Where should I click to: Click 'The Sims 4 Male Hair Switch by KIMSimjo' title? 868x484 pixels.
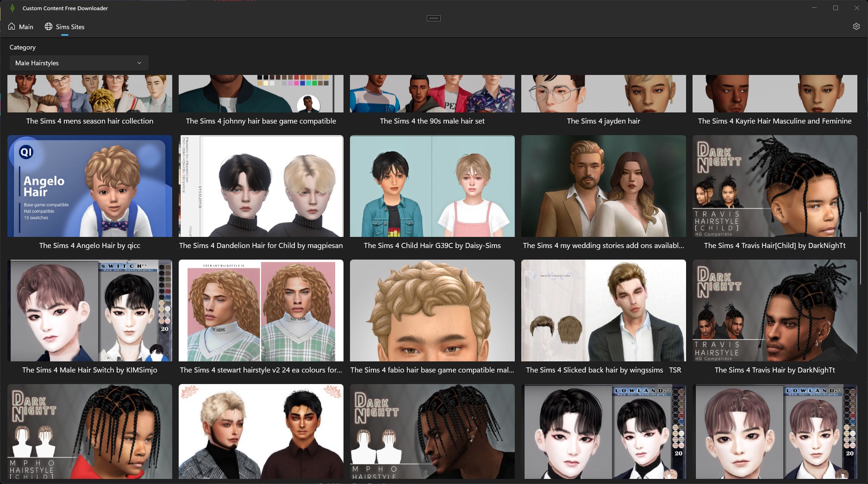(x=90, y=370)
